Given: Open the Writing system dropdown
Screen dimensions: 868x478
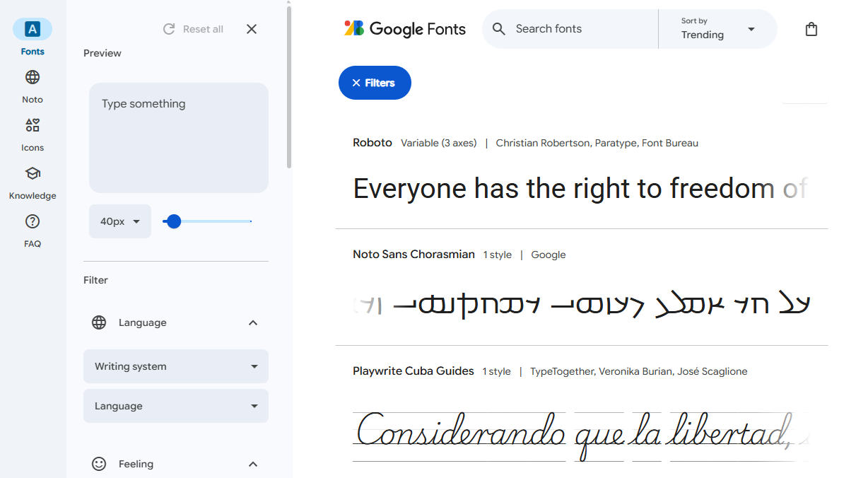Looking at the screenshot, I should pyautogui.click(x=175, y=366).
